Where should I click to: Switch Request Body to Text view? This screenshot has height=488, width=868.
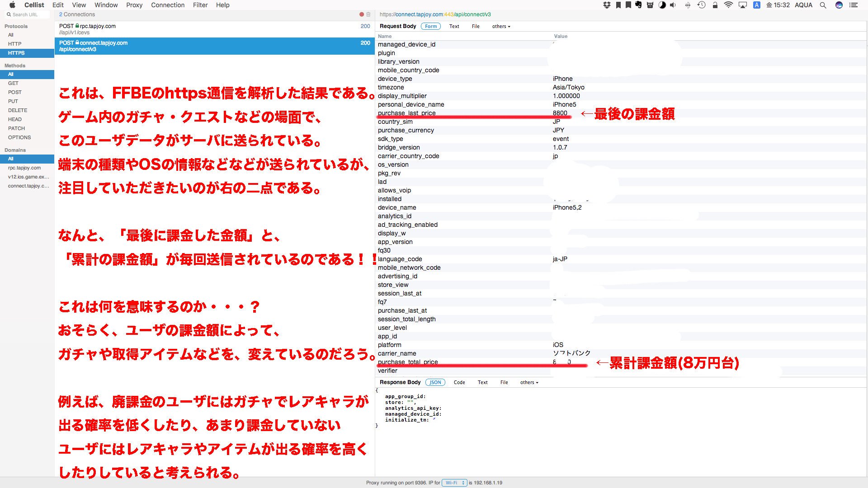tap(454, 26)
